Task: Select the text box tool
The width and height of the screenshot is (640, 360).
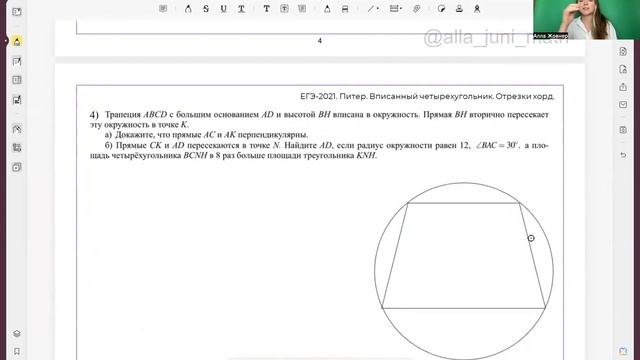Action: coord(284,9)
